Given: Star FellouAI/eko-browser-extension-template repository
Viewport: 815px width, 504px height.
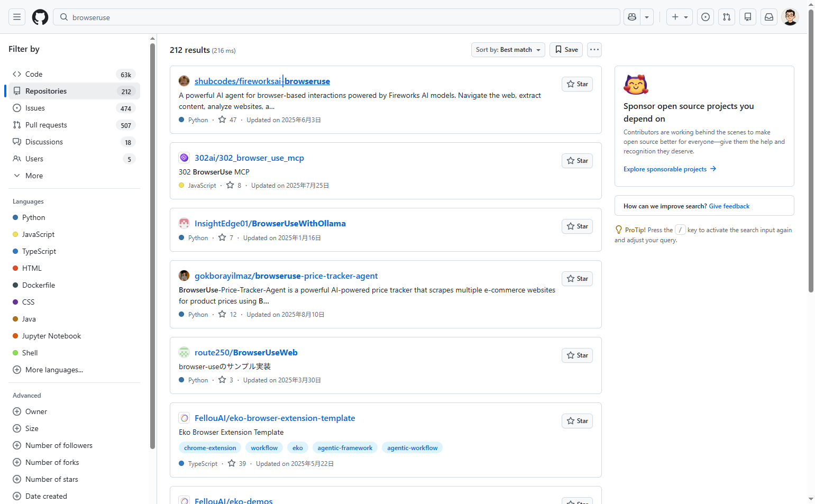Looking at the screenshot, I should (577, 421).
